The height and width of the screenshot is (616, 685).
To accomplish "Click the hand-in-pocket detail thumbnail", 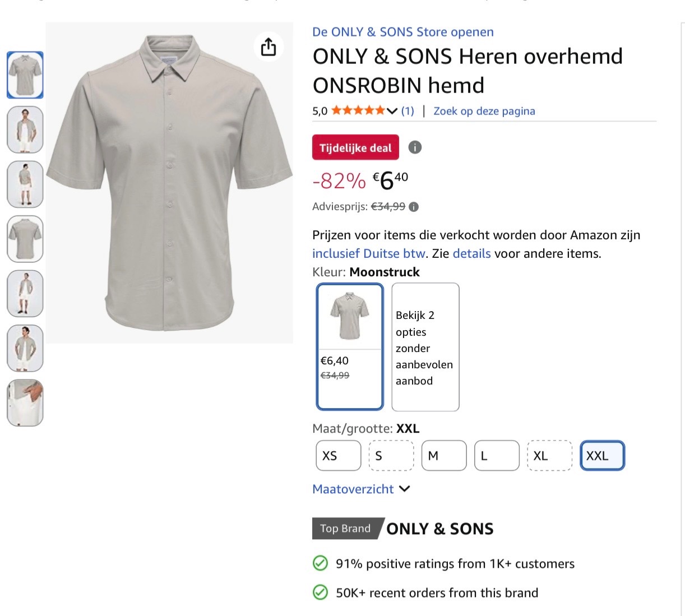I will click(25, 402).
